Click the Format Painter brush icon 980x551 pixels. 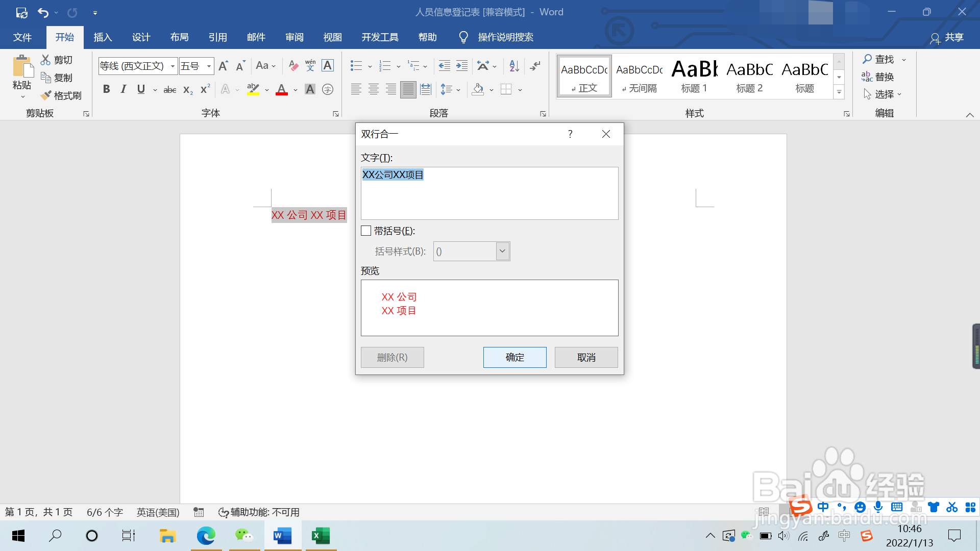click(46, 95)
